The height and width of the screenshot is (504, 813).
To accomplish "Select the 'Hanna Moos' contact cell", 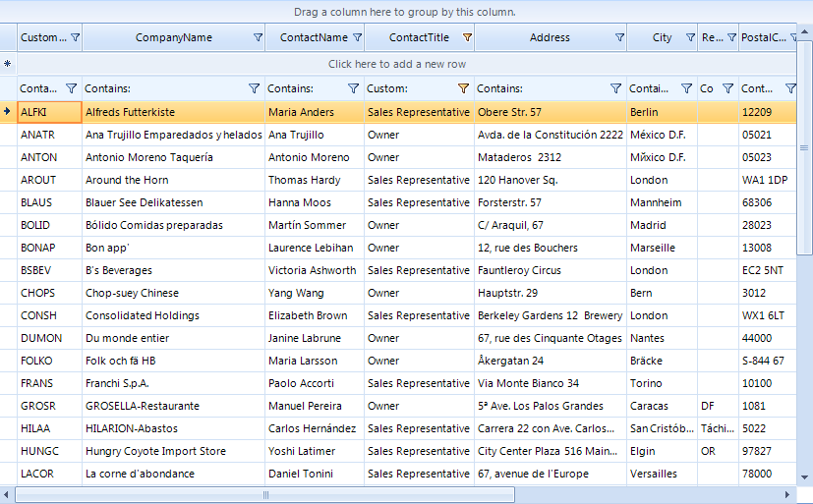I will click(315, 202).
